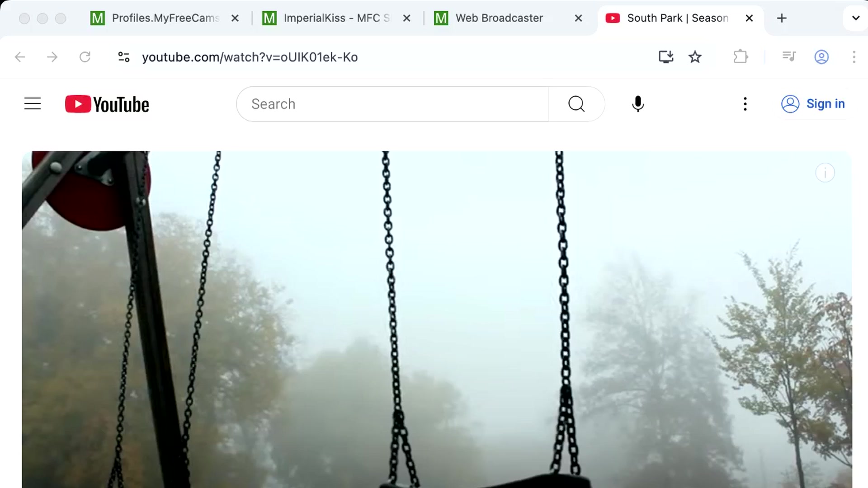Open YouTube settings three-dot menu
Image resolution: width=868 pixels, height=488 pixels.
point(745,104)
